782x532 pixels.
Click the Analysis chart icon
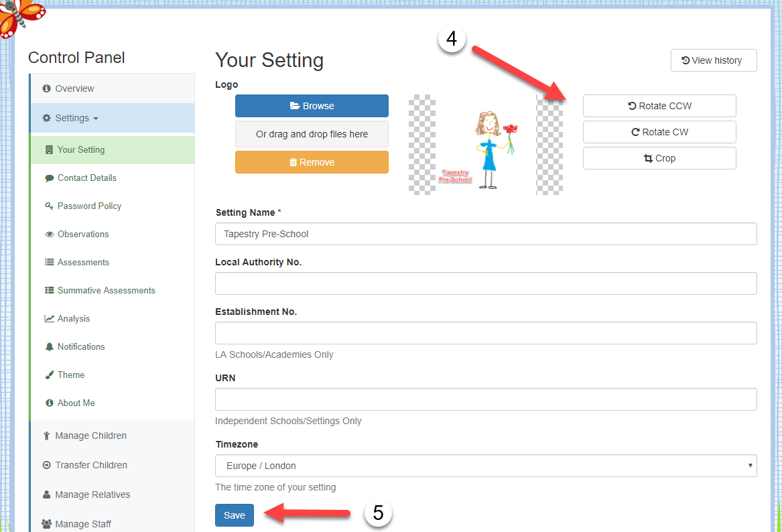coord(49,319)
